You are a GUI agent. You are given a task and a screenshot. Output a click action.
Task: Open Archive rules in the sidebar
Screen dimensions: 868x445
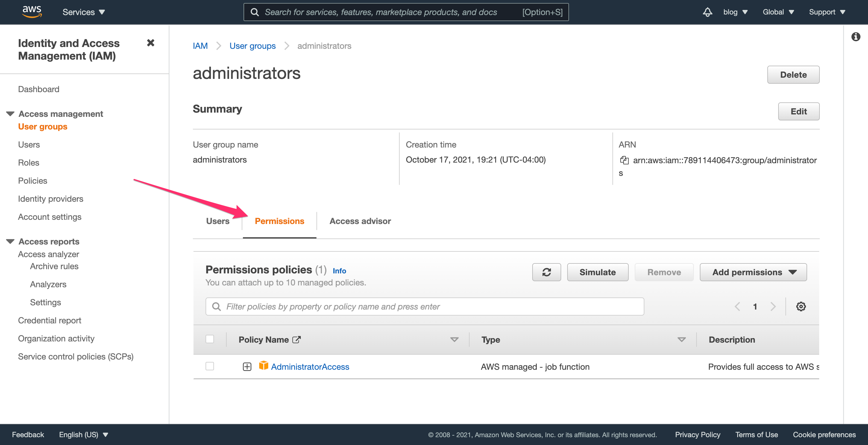tap(54, 266)
